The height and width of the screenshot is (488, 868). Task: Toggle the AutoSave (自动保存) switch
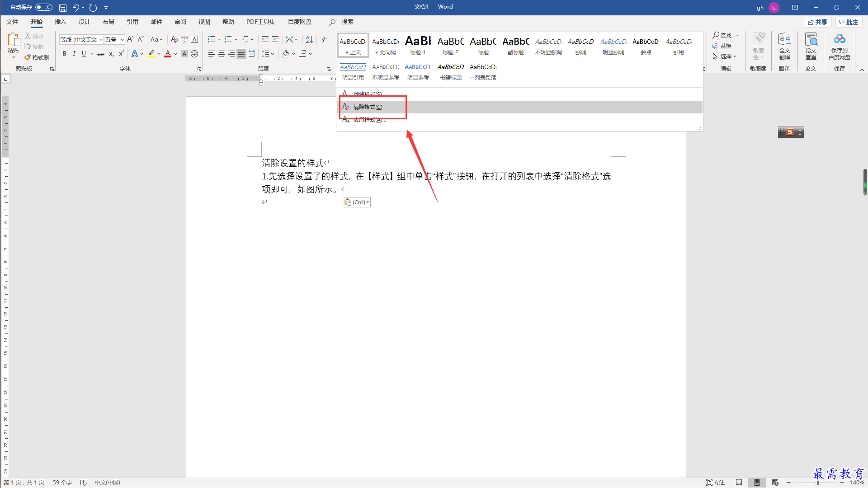point(43,7)
